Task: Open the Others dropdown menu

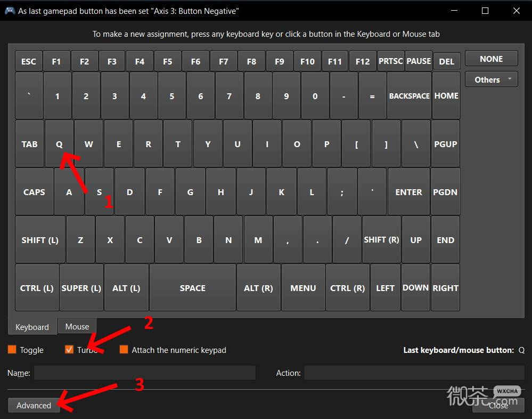Action: click(492, 79)
